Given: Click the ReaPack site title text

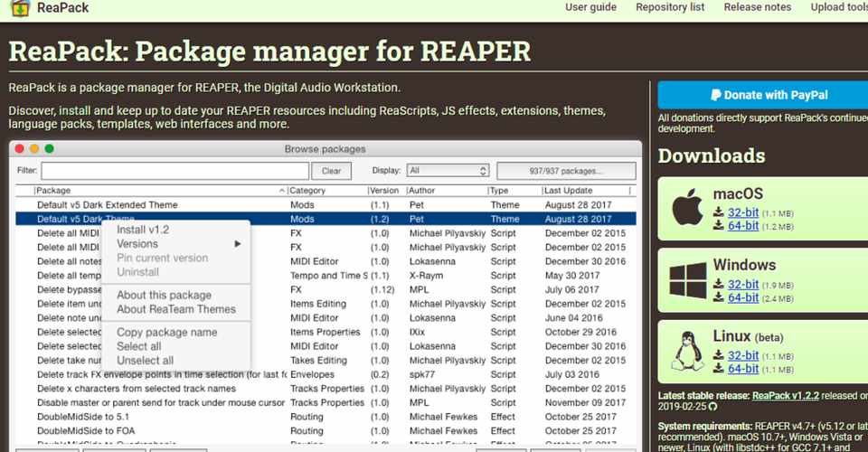Looking at the screenshot, I should tap(62, 8).
